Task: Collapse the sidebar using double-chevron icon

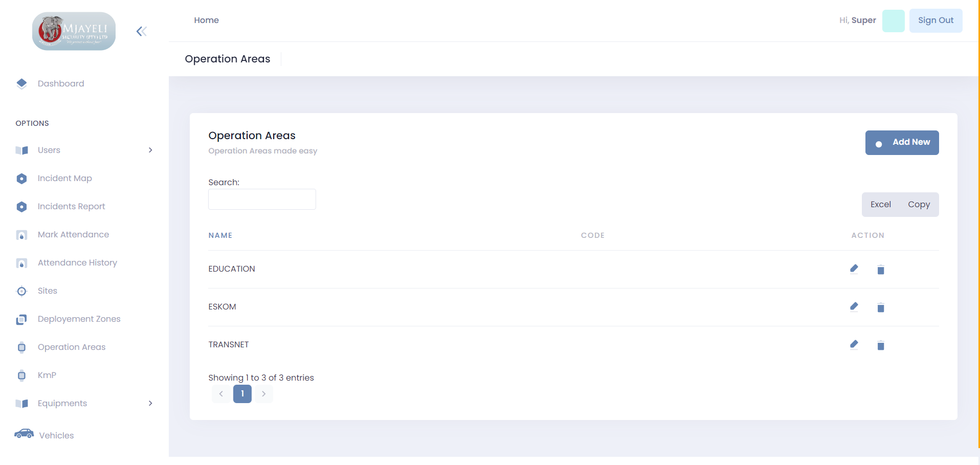Action: pos(142,32)
